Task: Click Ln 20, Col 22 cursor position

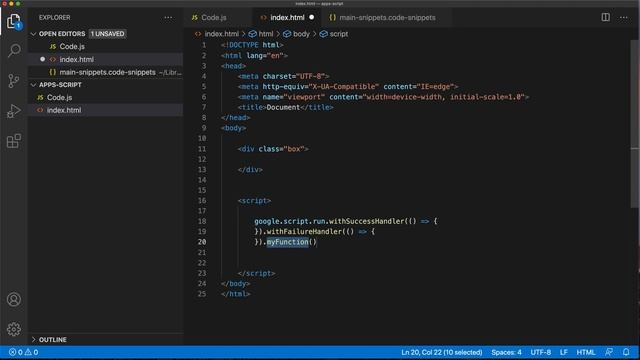Action: [442, 352]
